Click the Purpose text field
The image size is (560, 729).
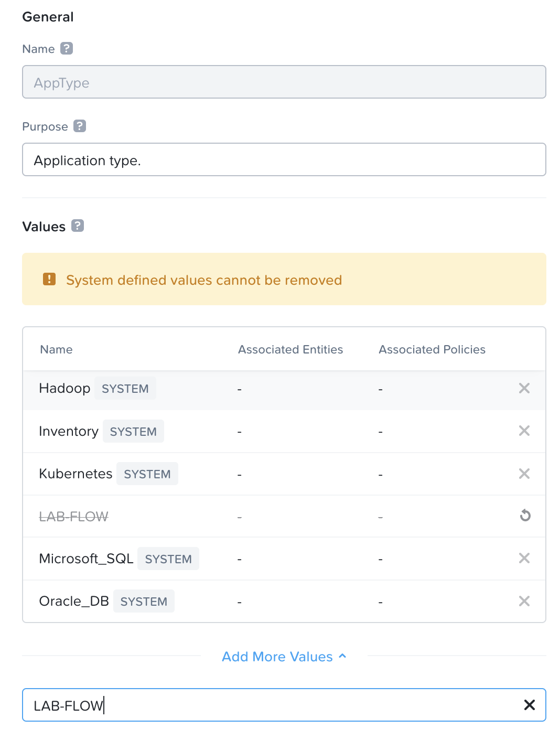tap(284, 159)
